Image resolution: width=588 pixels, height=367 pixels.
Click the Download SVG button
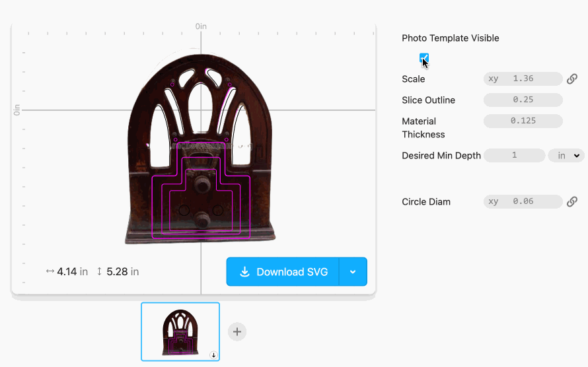(283, 271)
